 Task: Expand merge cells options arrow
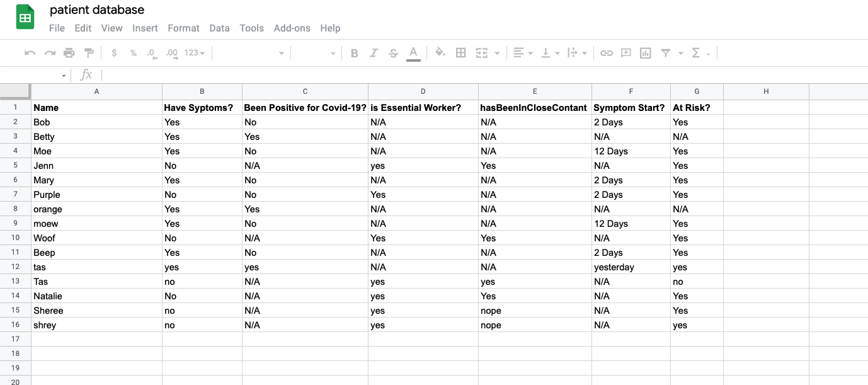498,54
